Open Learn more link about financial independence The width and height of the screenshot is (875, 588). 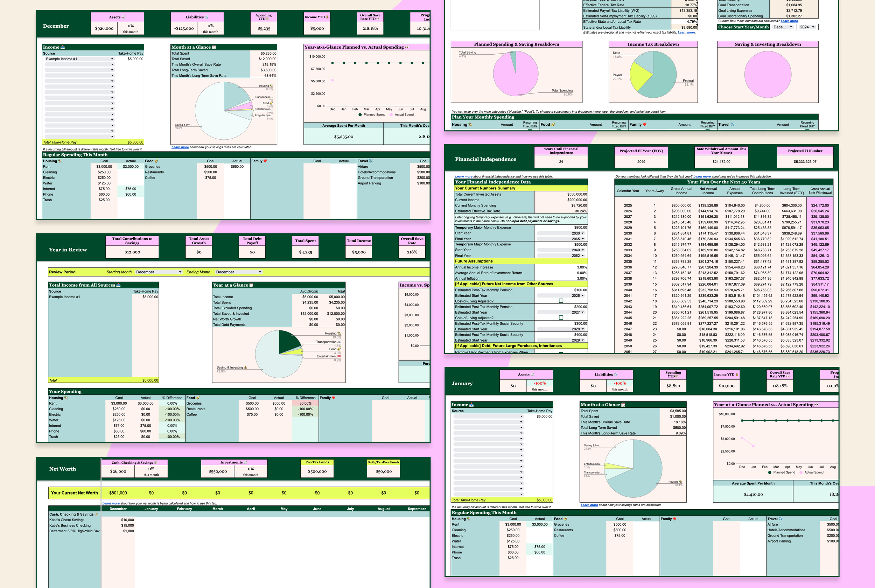click(463, 176)
